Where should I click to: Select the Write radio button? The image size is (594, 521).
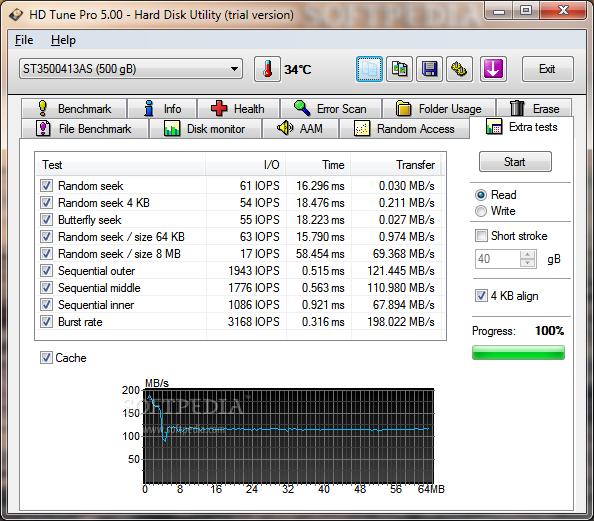[x=481, y=211]
